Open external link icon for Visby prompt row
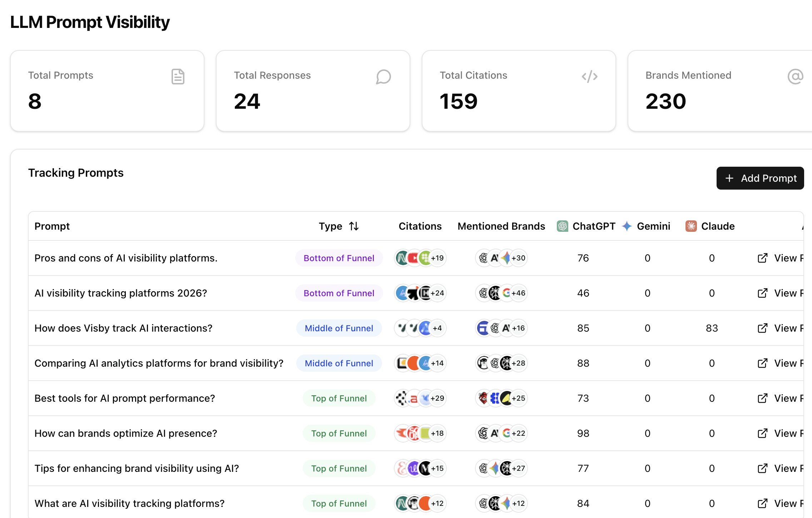 click(762, 328)
